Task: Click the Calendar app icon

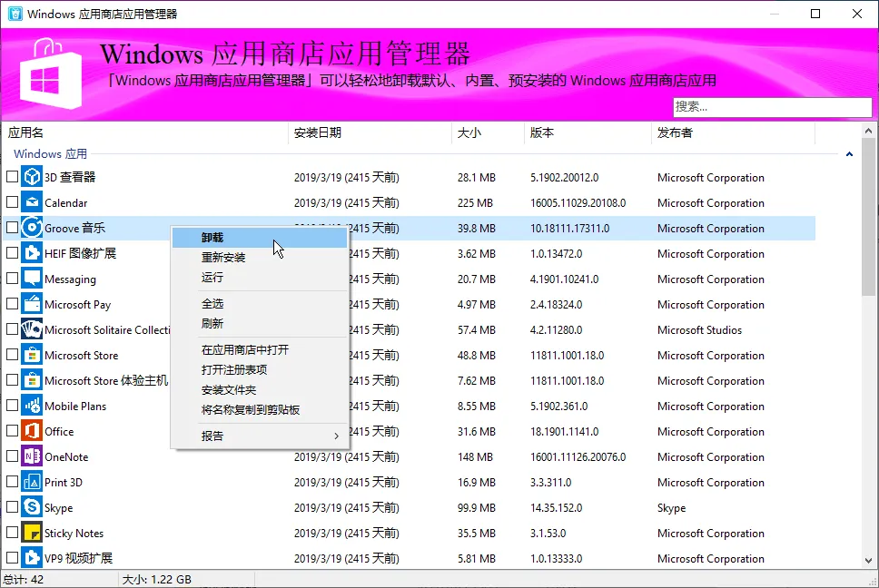Action: (32, 202)
